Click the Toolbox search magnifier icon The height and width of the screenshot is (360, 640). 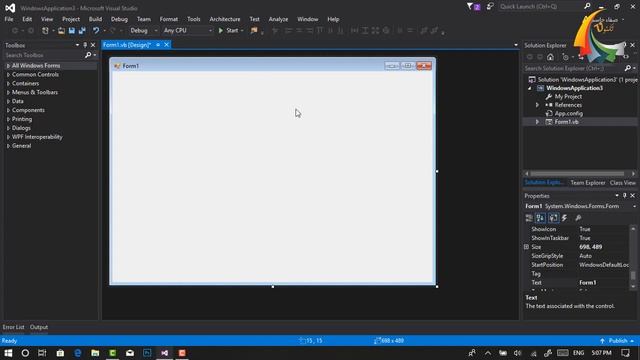[88, 55]
